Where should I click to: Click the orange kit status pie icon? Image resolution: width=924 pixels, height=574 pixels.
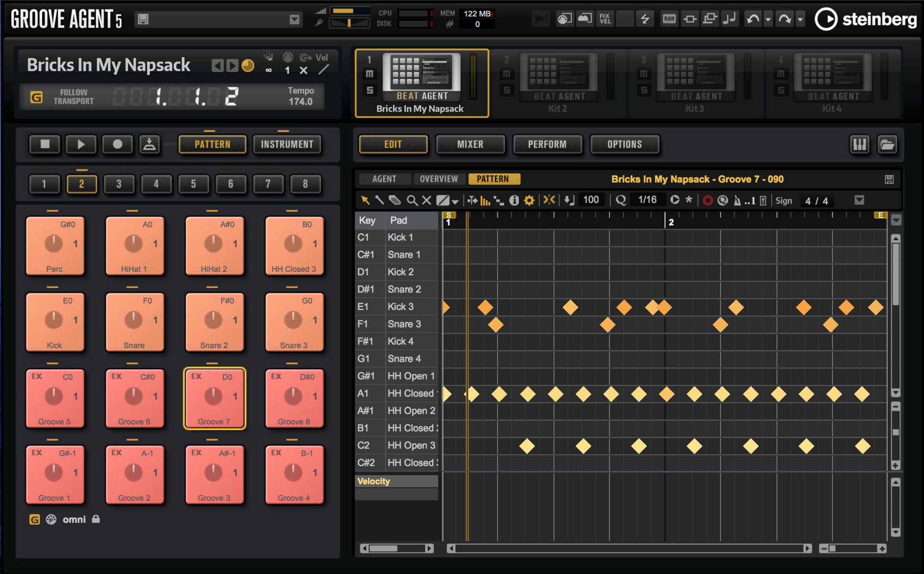248,66
